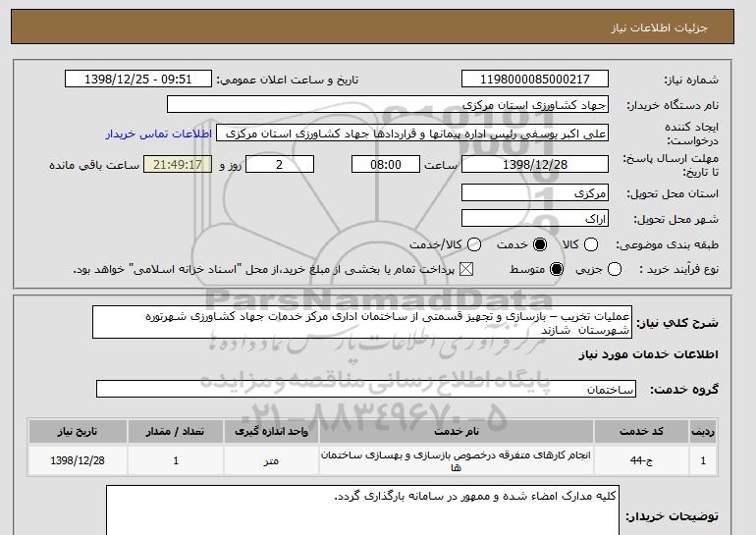Click the service code cell ج-44

[x=641, y=460]
